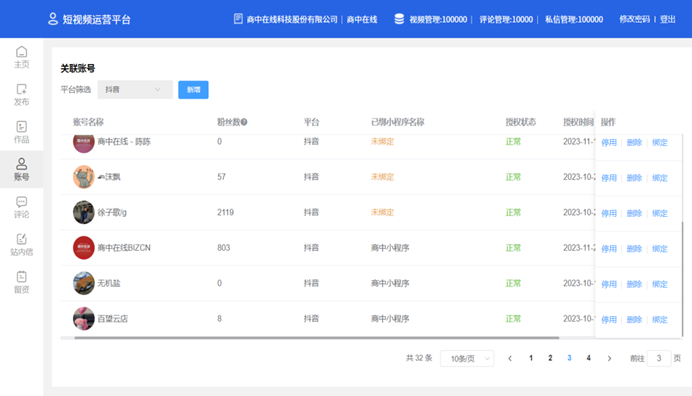Screen dimensions: 692x396
Task: Click the horizontal table scrollbar
Action: [317, 338]
